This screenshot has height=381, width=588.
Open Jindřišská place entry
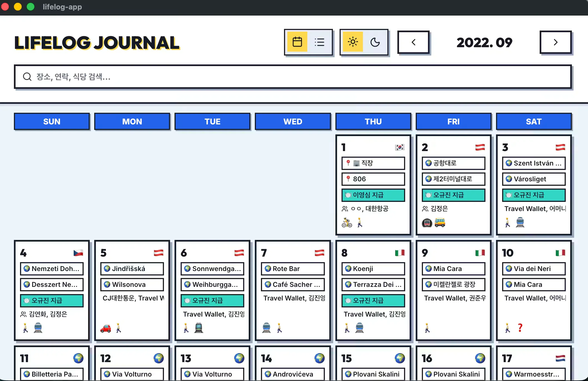pyautogui.click(x=132, y=269)
